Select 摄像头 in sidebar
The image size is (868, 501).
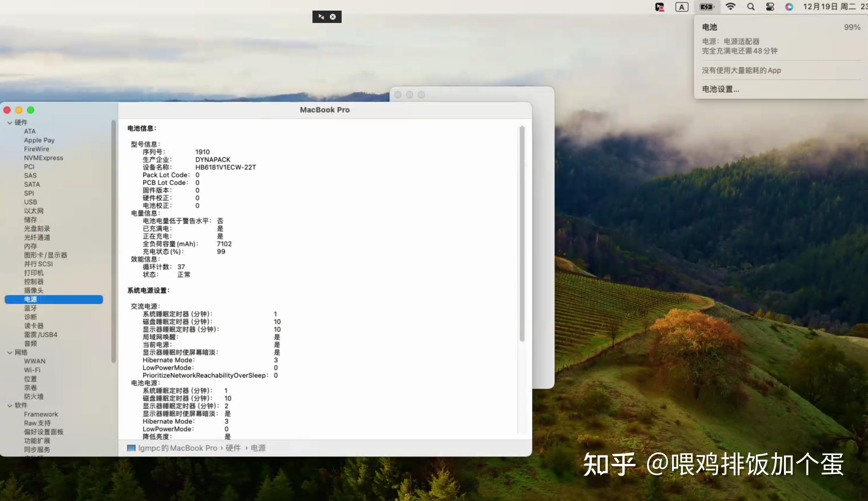[x=34, y=290]
